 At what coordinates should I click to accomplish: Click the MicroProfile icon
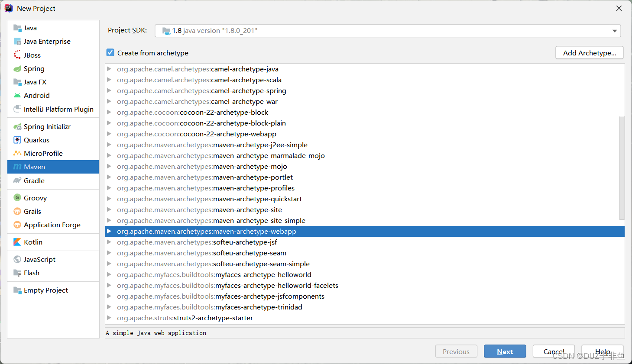[x=17, y=153]
